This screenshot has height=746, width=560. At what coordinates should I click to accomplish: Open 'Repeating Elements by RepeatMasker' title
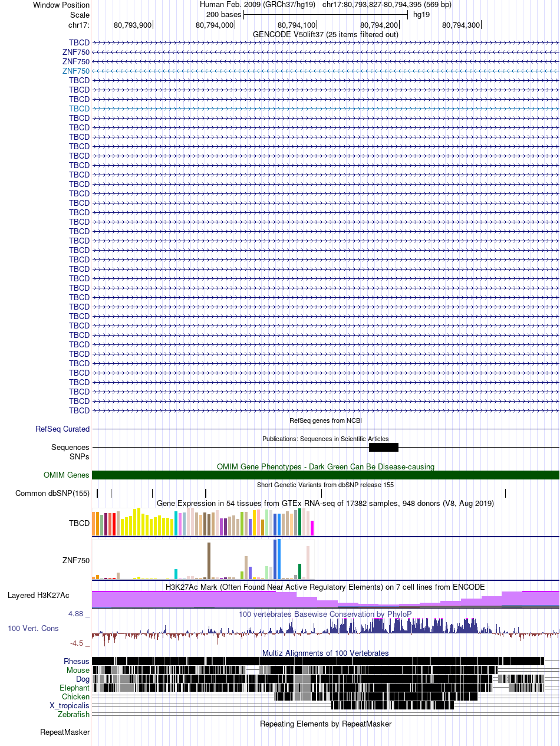click(x=325, y=724)
